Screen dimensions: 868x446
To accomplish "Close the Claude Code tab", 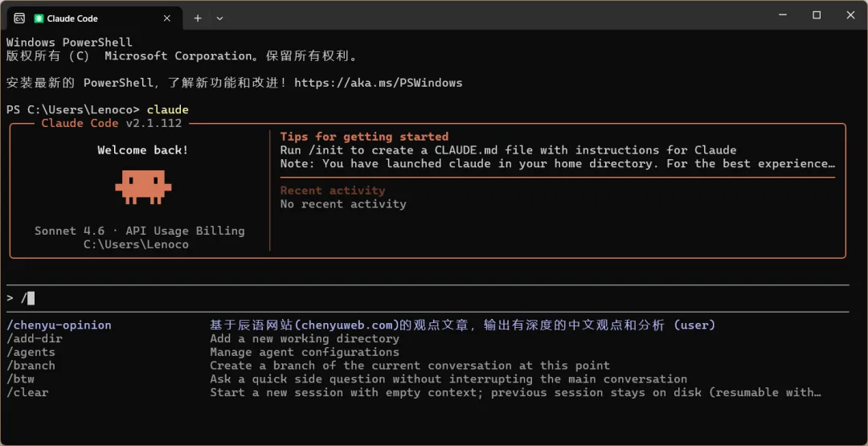I will 168,18.
